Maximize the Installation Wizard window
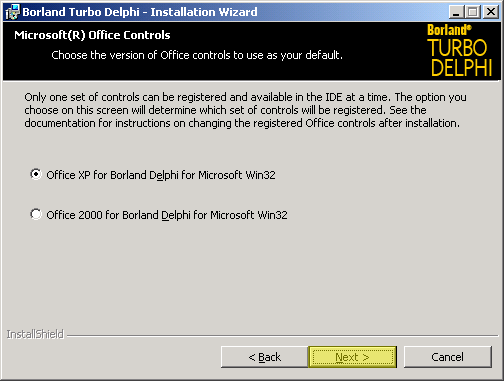The height and width of the screenshot is (381, 504). click(473, 12)
